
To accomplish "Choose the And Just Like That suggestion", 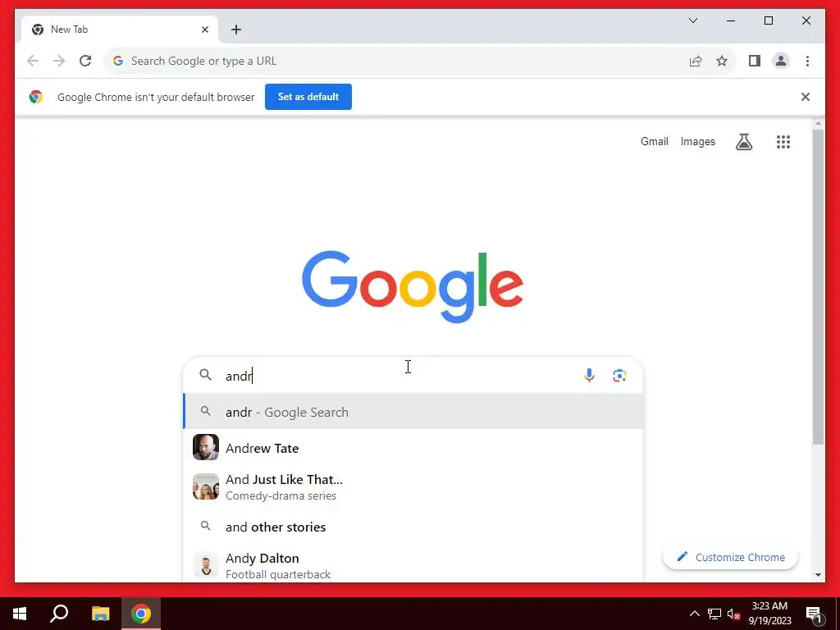I will [x=413, y=487].
